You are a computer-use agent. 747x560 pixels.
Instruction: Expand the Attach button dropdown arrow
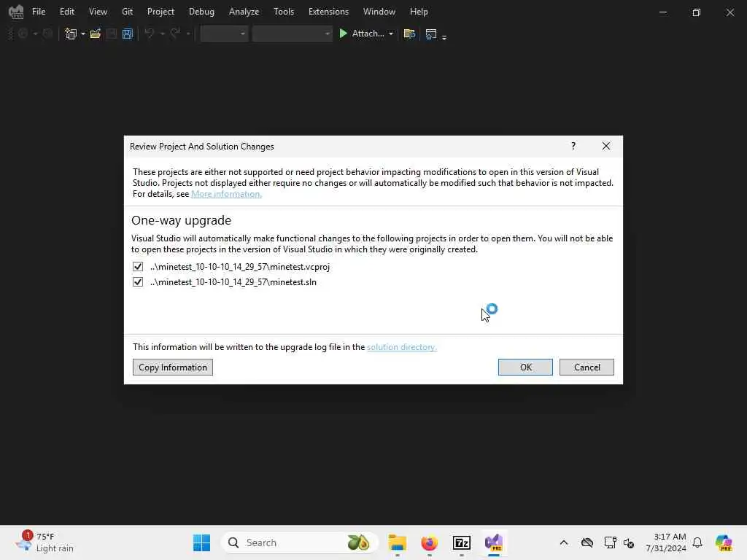(x=391, y=34)
